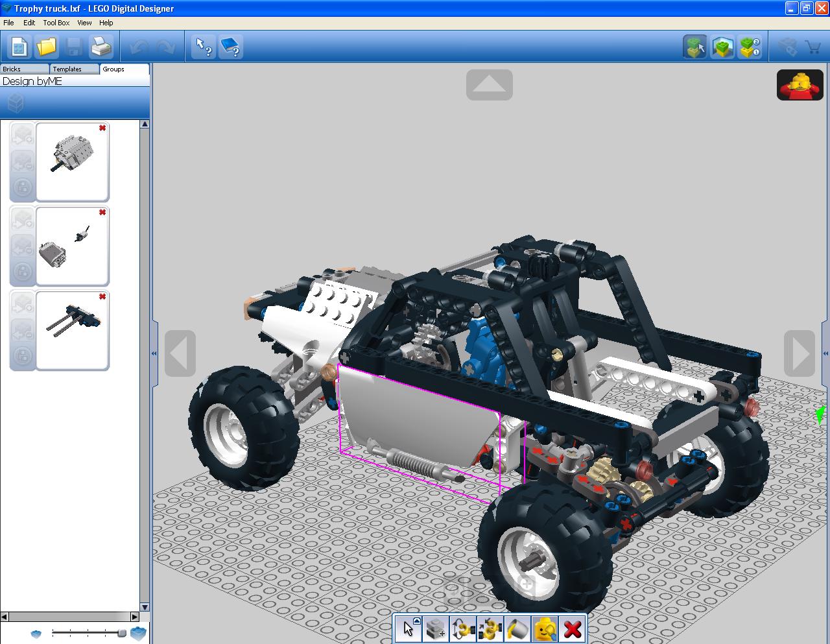
Task: Rotate camera left with the left arrow
Action: [180, 353]
